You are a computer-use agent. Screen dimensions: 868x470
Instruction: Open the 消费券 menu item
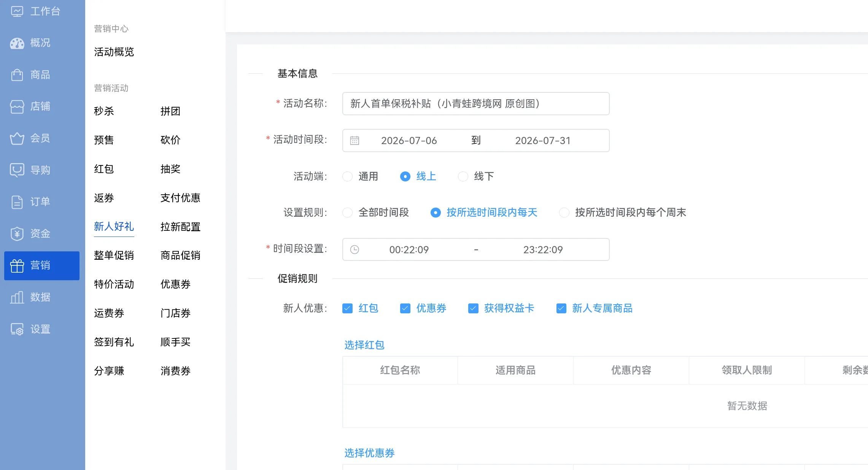click(175, 371)
